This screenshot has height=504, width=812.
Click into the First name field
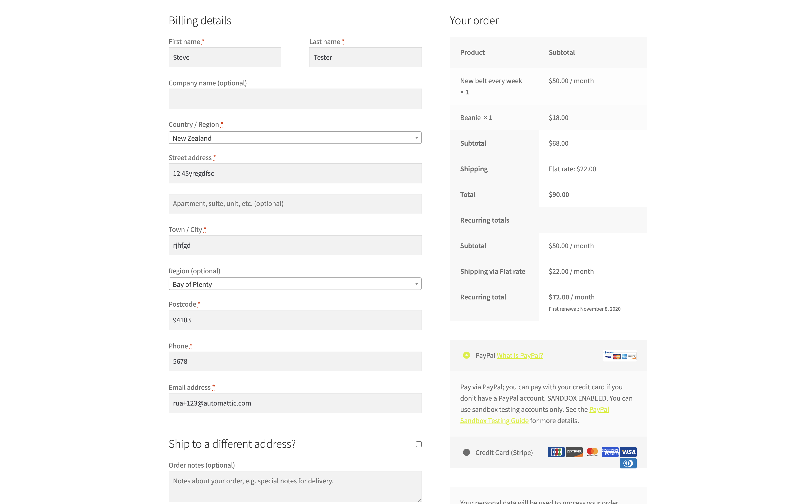pos(225,57)
